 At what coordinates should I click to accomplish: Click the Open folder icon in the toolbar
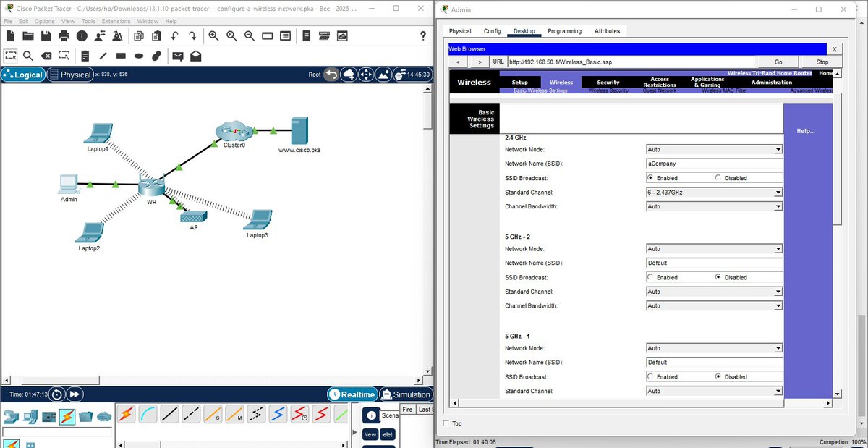click(28, 35)
